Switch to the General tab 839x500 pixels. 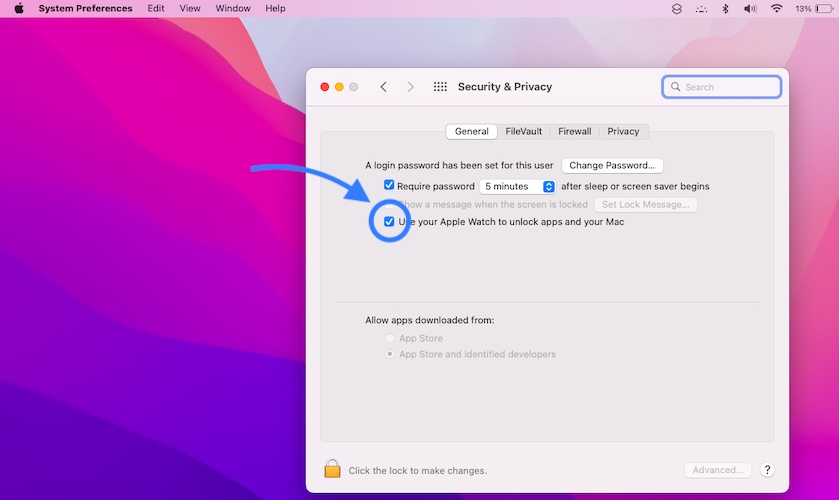point(471,131)
